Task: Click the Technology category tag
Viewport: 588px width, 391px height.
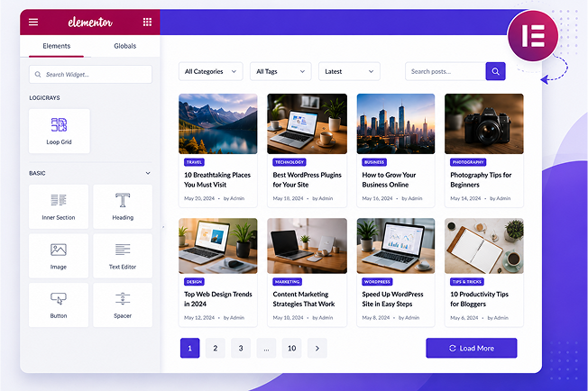Action: click(289, 162)
